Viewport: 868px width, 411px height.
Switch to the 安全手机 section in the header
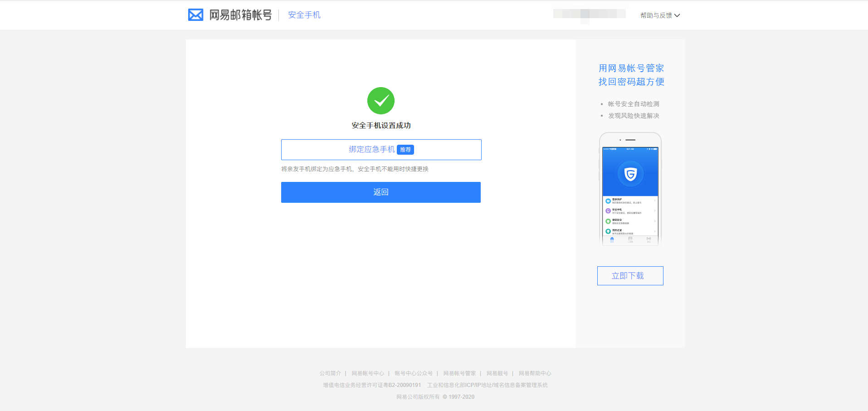pyautogui.click(x=303, y=15)
